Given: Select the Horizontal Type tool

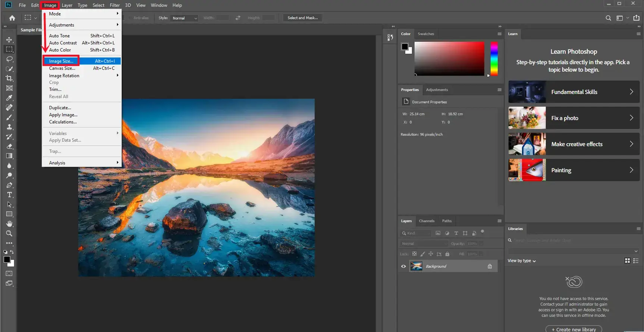Looking at the screenshot, I should point(9,195).
